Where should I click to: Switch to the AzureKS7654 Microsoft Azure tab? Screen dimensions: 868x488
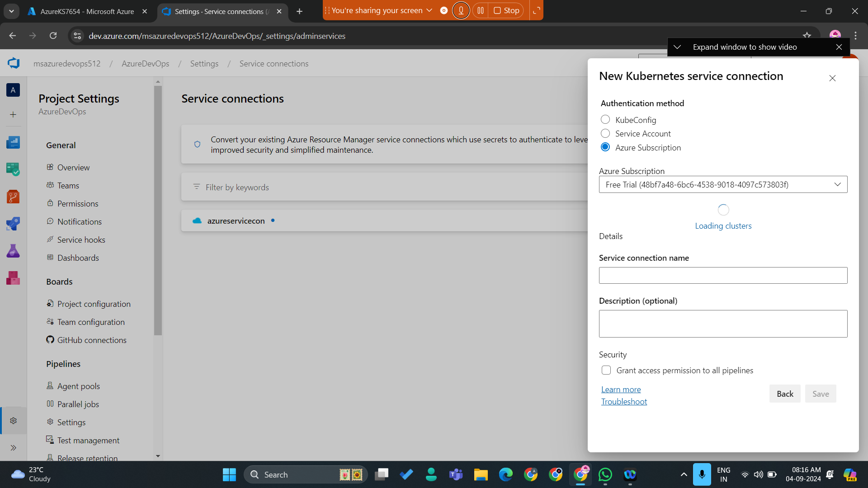pyautogui.click(x=87, y=11)
